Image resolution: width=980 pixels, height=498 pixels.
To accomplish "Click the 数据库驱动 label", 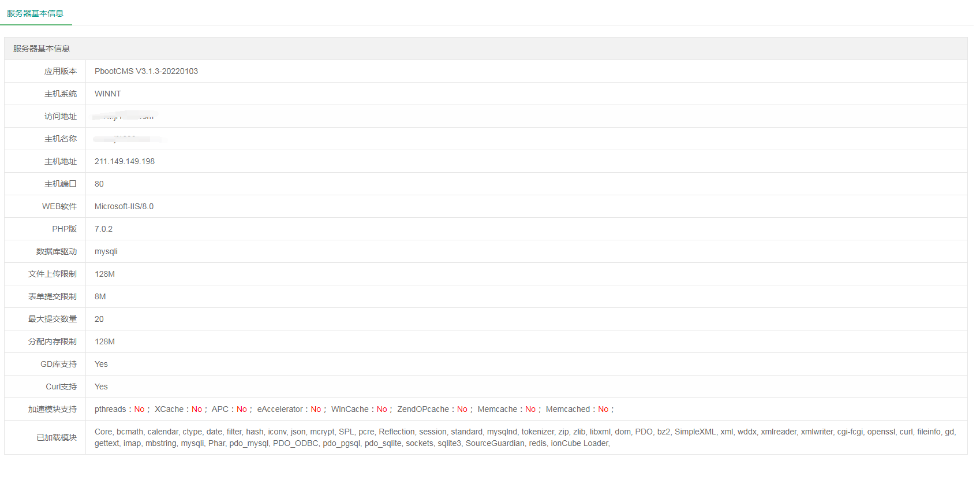I will (57, 251).
